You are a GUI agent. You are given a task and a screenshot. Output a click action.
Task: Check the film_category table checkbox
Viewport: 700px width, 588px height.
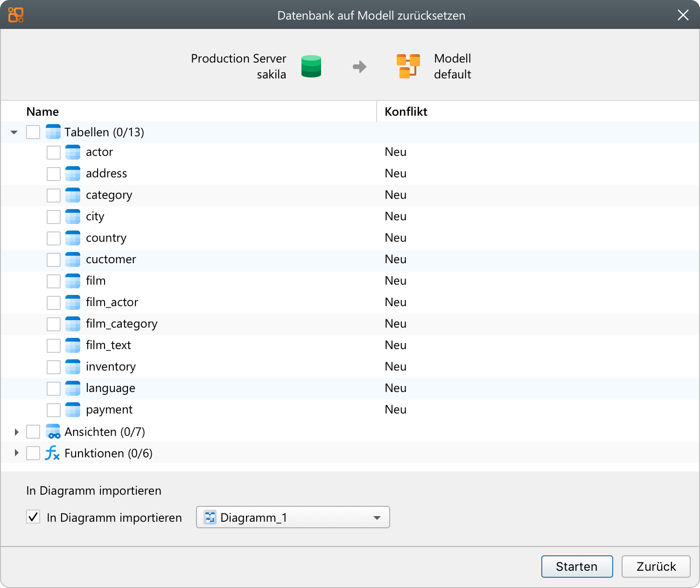point(54,324)
